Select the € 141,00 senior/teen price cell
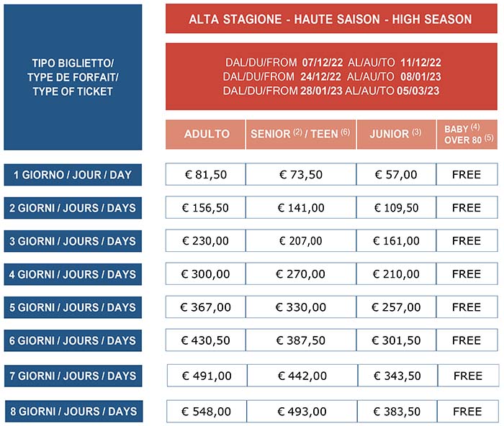The width and height of the screenshot is (504, 426). 301,208
